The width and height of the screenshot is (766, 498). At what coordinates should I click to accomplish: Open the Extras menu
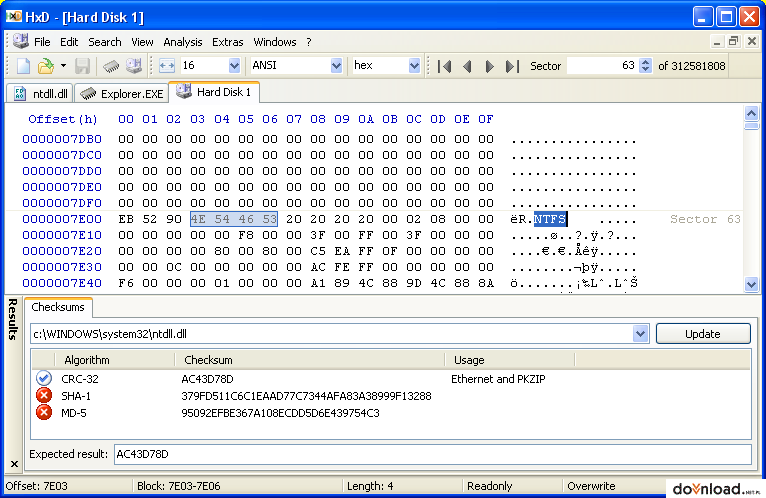tap(227, 42)
